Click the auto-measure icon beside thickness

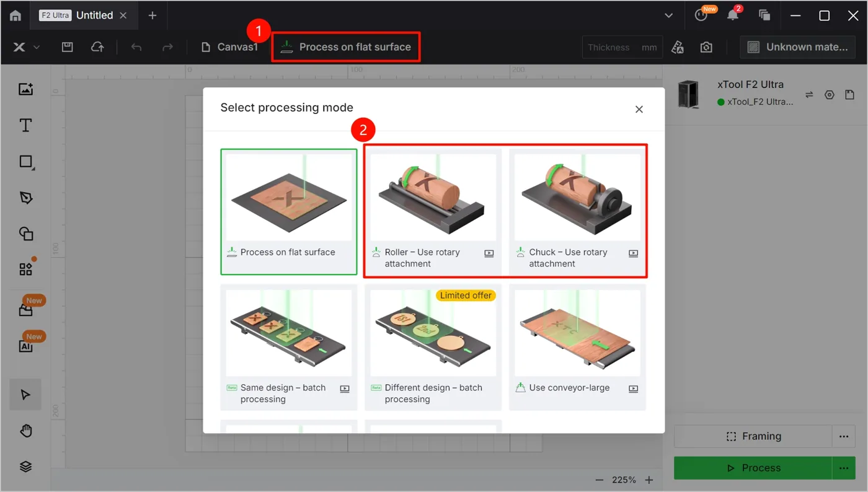(678, 47)
